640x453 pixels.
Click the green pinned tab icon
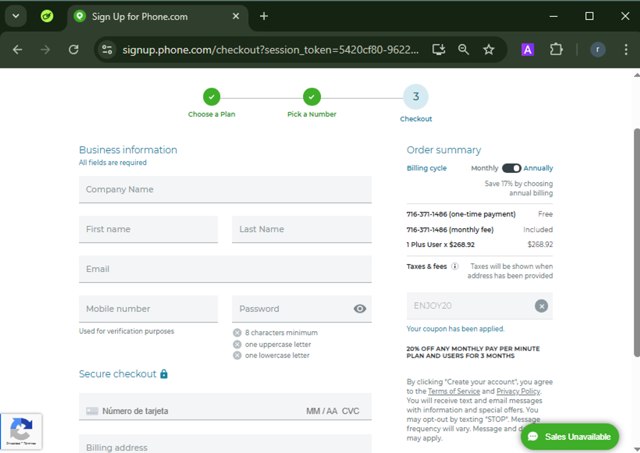click(47, 16)
